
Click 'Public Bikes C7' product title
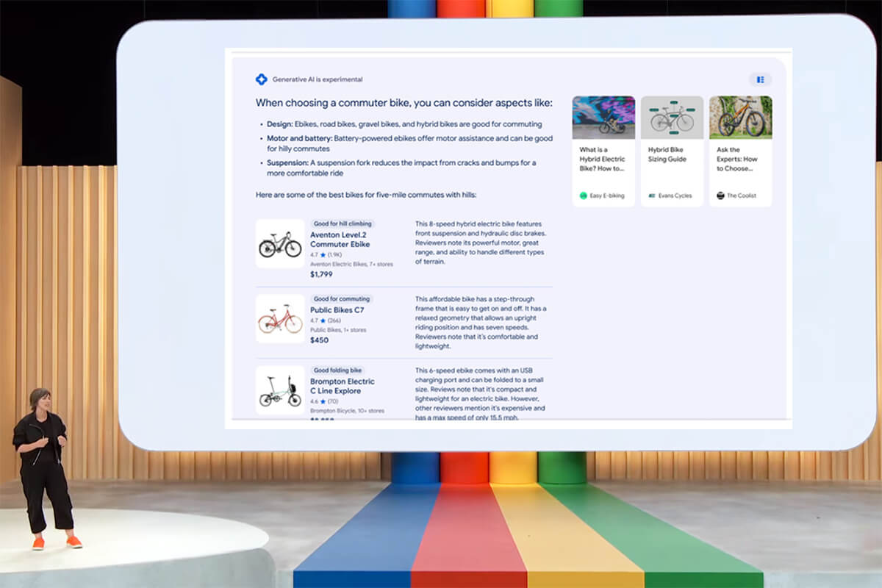337,310
